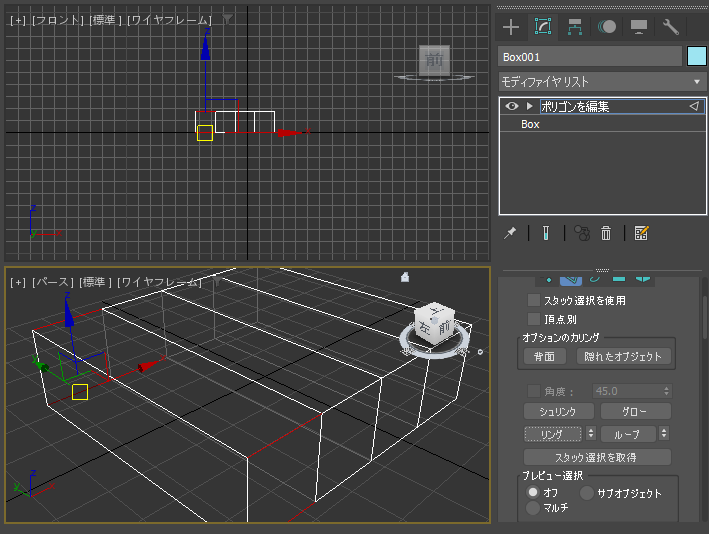Open [ワイヤフレーム] menu in Perspective viewport
The width and height of the screenshot is (709, 534).
coord(159,282)
